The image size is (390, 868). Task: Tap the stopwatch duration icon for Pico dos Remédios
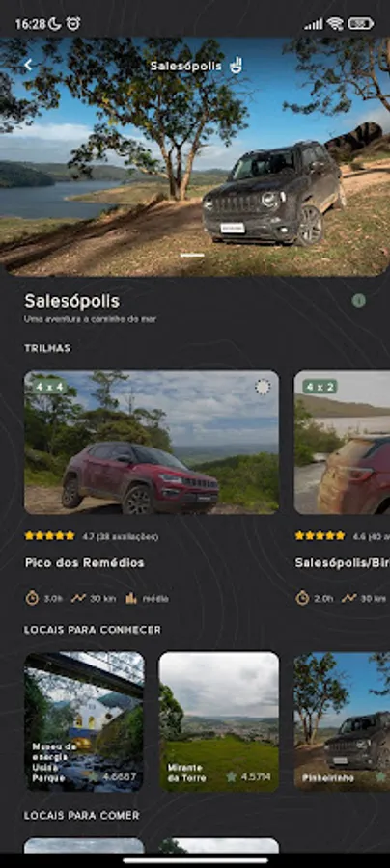coord(32,598)
